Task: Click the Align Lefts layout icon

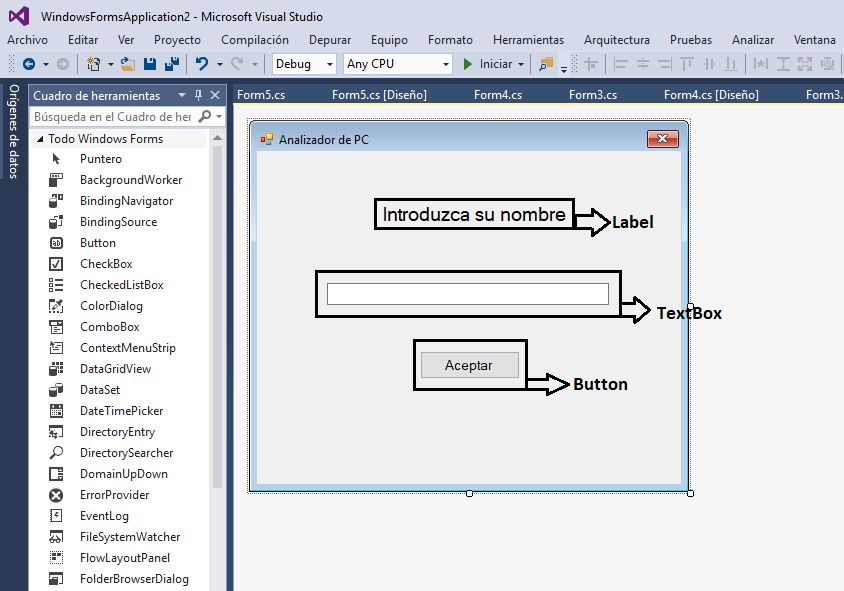Action: pyautogui.click(x=621, y=64)
